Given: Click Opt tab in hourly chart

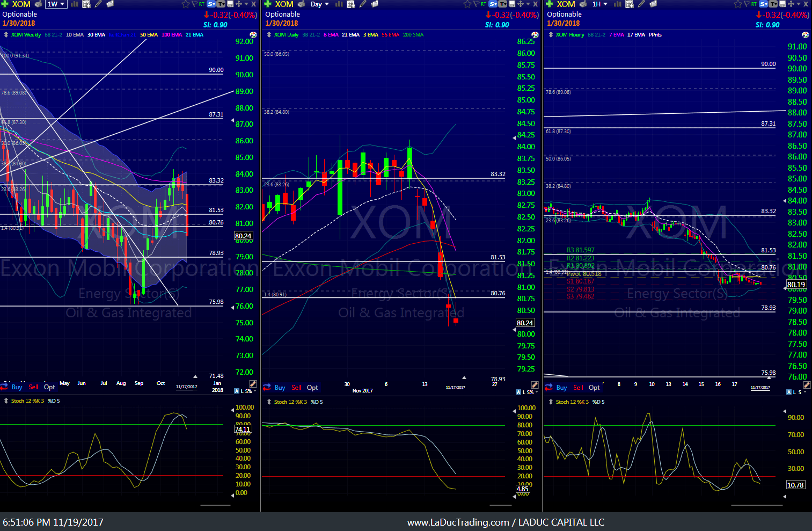Looking at the screenshot, I should click(x=594, y=388).
